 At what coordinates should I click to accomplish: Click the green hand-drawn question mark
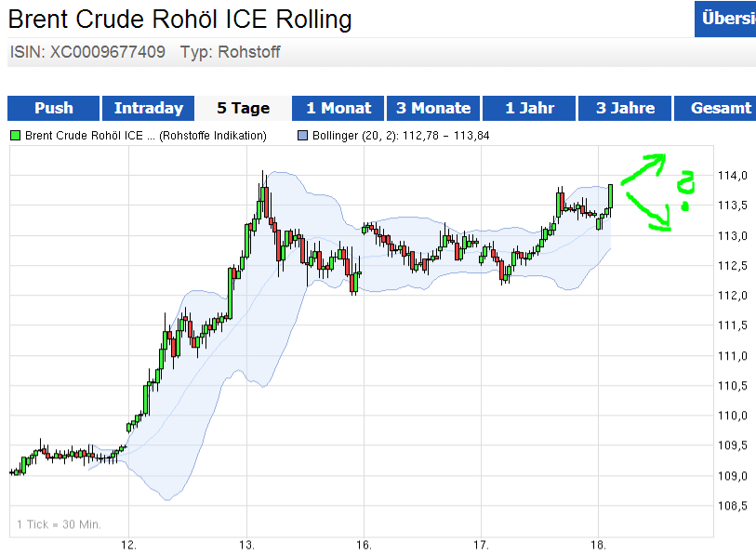[x=686, y=191]
